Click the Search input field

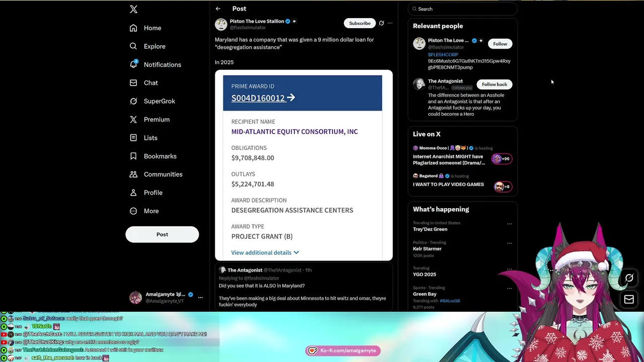(x=462, y=9)
